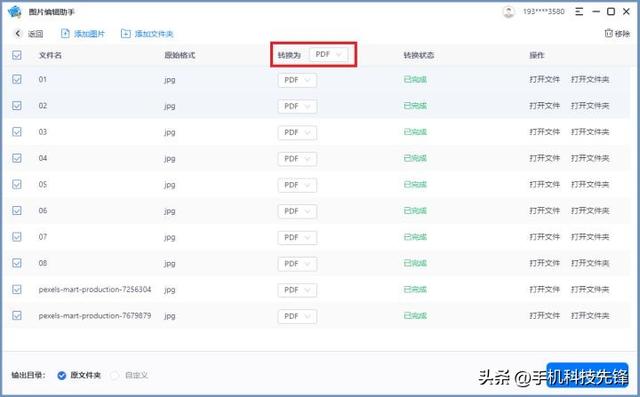Image resolution: width=640 pixels, height=397 pixels.
Task: Select the 原文件夹 output radio button
Action: point(62,375)
